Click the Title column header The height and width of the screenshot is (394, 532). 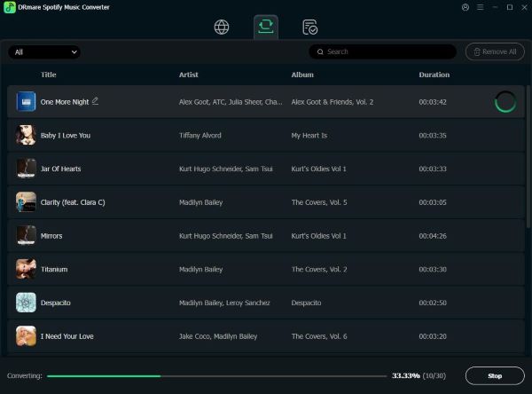point(49,75)
